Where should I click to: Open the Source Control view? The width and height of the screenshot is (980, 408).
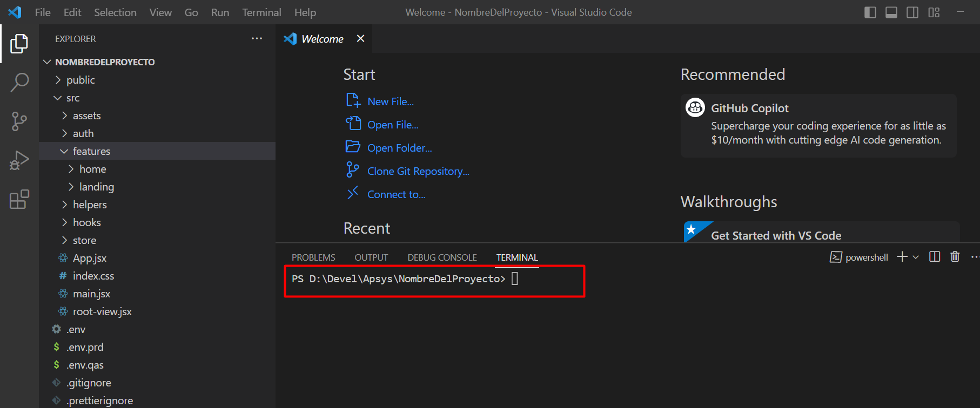point(19,121)
